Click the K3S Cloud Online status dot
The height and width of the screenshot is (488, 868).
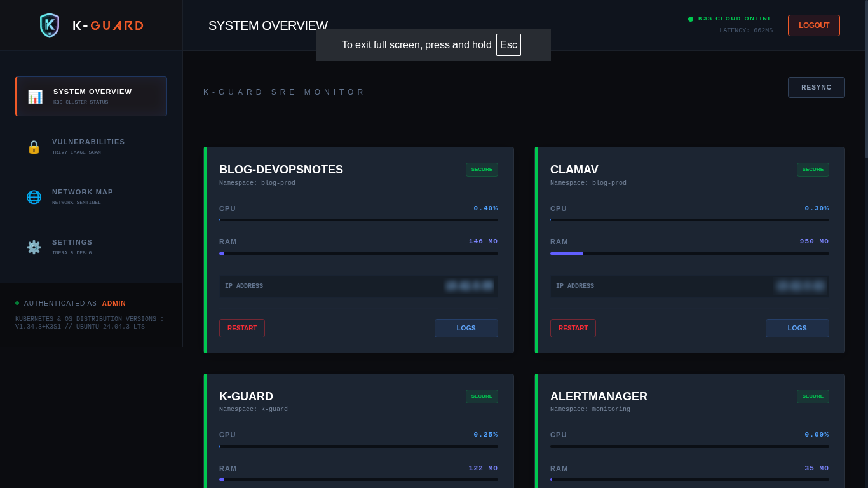690,18
